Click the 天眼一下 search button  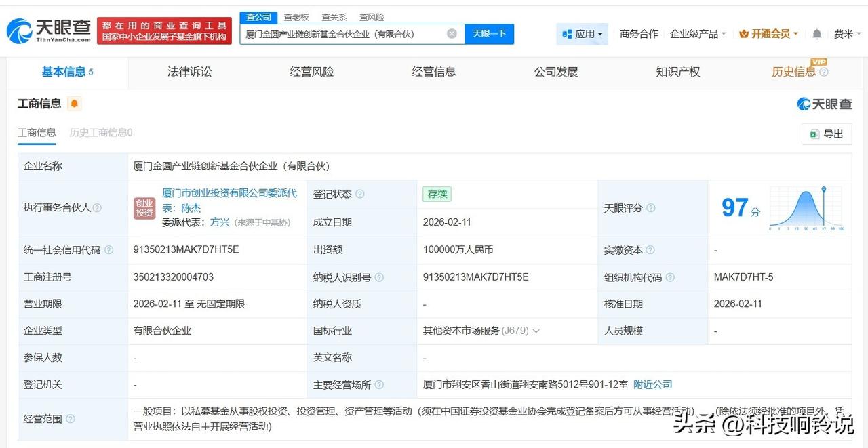click(x=488, y=33)
